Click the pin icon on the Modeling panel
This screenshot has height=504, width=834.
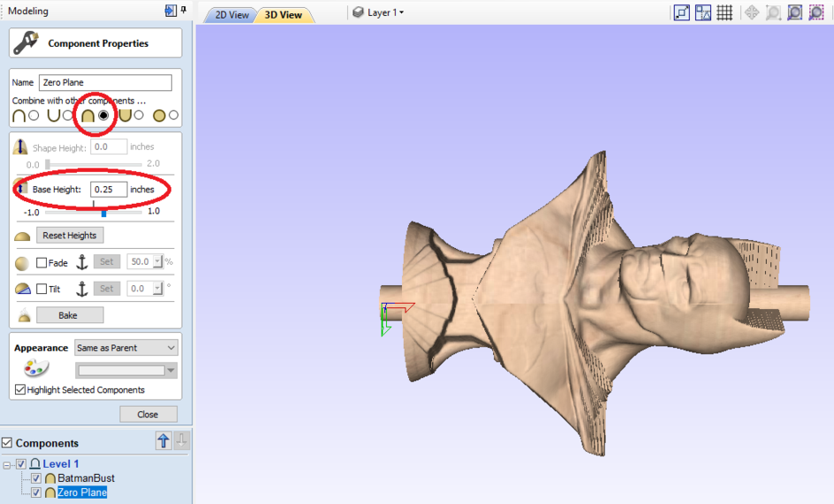tap(183, 11)
